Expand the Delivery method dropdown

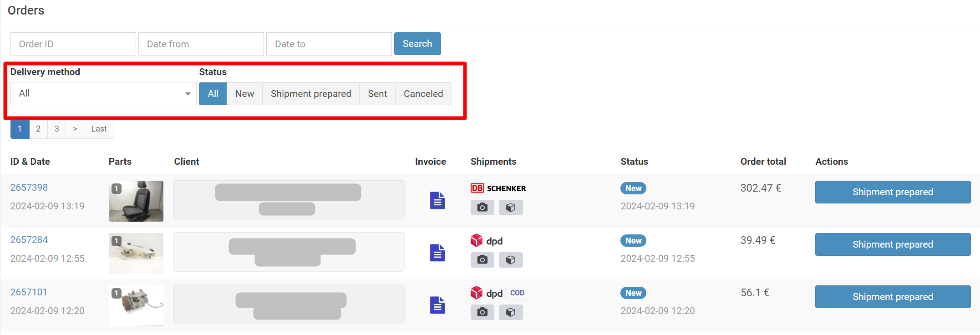(x=103, y=94)
